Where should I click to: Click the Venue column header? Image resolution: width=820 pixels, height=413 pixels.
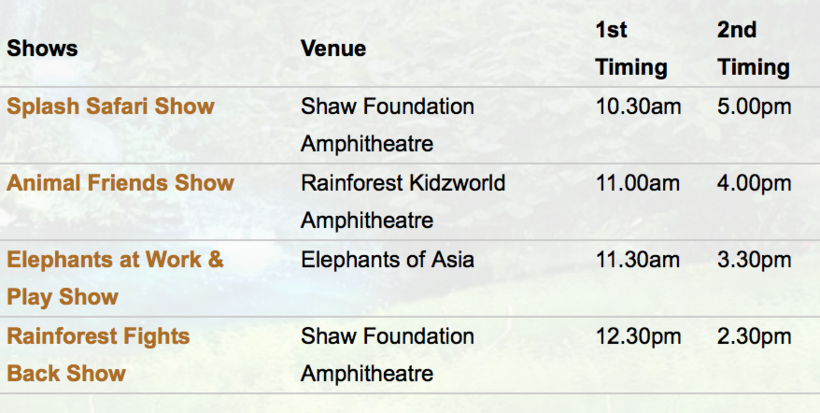[x=333, y=48]
